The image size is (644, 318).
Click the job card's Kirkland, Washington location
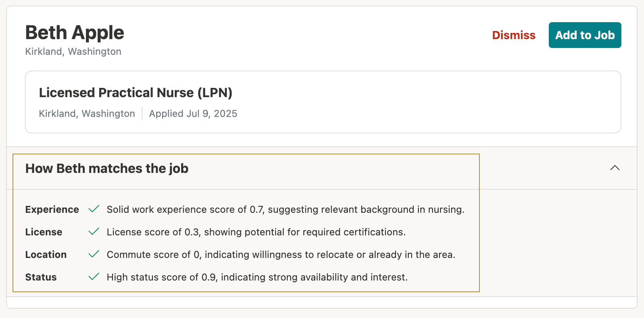pyautogui.click(x=87, y=114)
